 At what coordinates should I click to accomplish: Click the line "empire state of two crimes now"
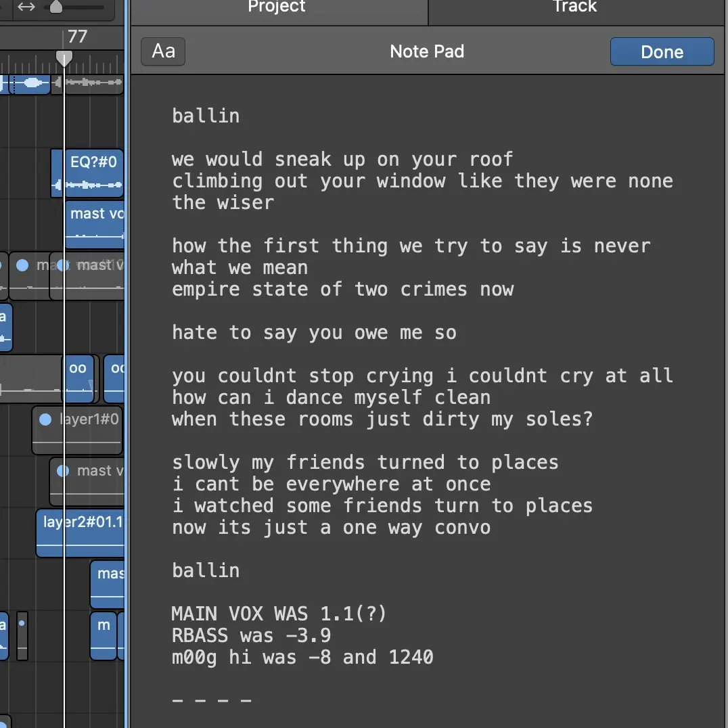pos(342,290)
